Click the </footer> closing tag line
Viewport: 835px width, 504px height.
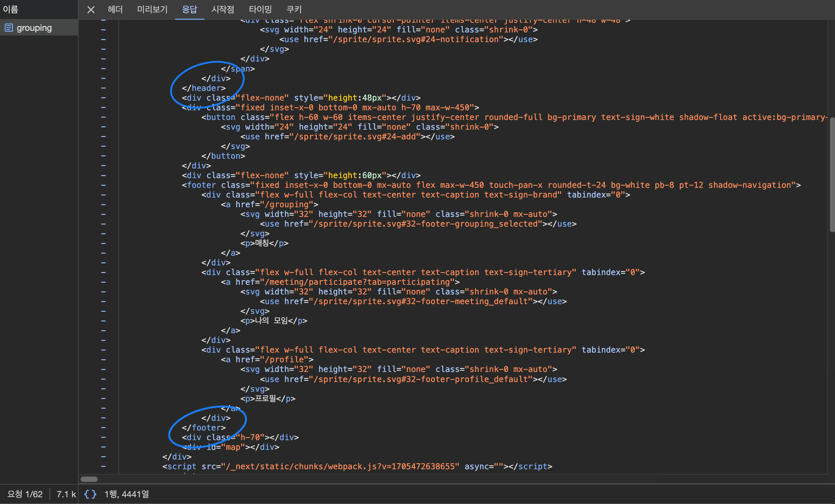tap(204, 427)
